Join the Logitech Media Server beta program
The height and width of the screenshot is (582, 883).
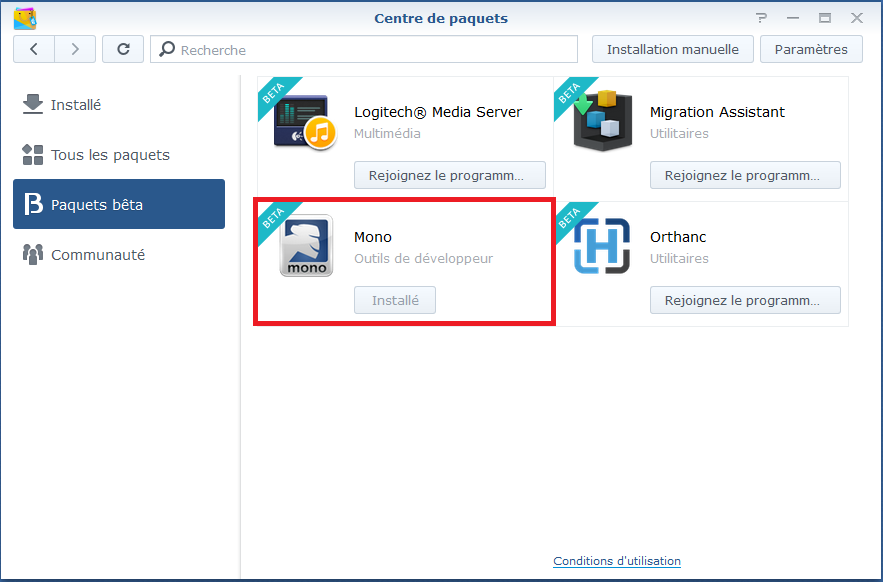point(449,174)
